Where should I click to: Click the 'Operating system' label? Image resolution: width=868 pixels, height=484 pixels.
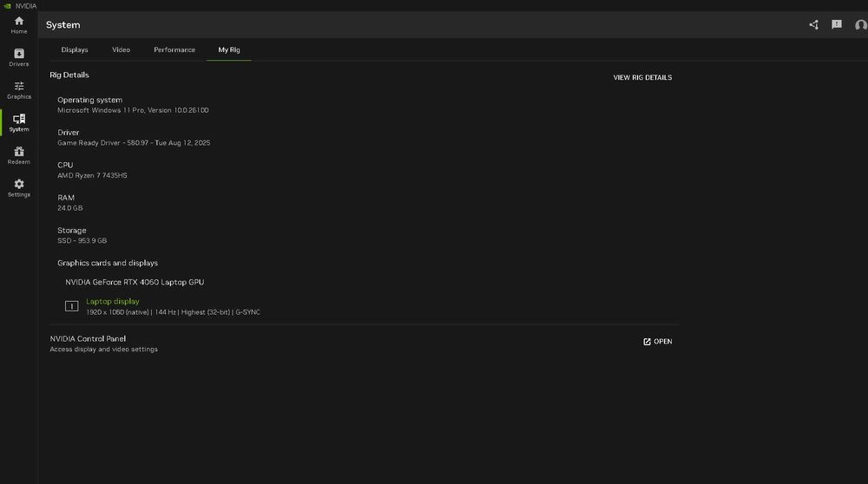(x=89, y=100)
